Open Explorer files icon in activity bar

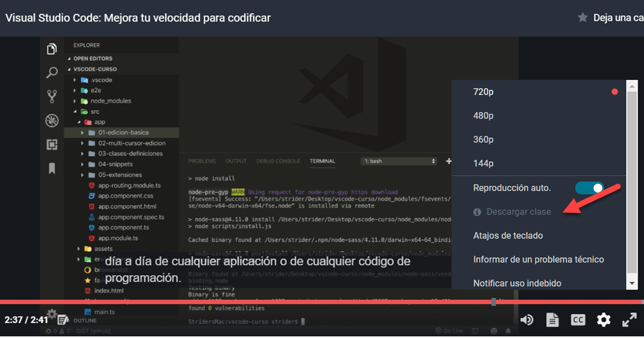[52, 49]
